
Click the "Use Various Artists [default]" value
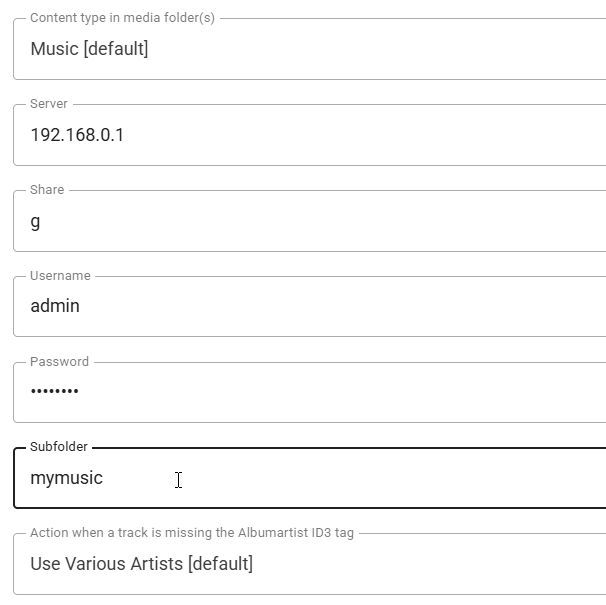tap(141, 564)
